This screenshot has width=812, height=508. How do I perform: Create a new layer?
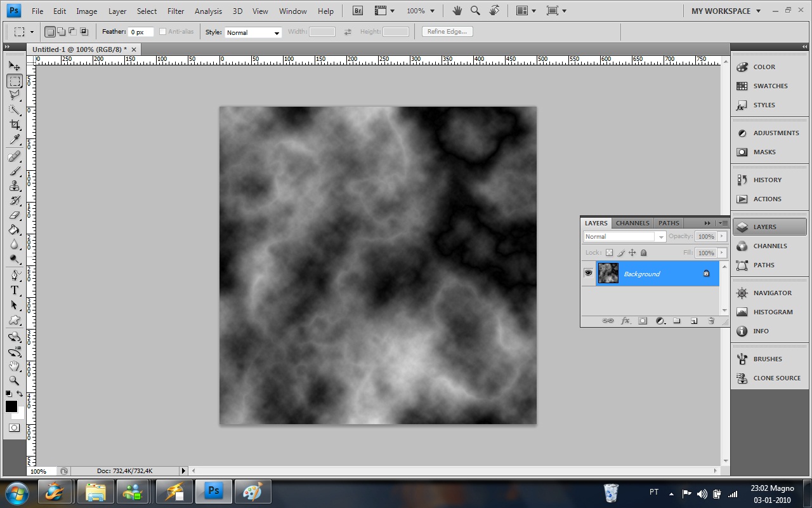pyautogui.click(x=694, y=321)
